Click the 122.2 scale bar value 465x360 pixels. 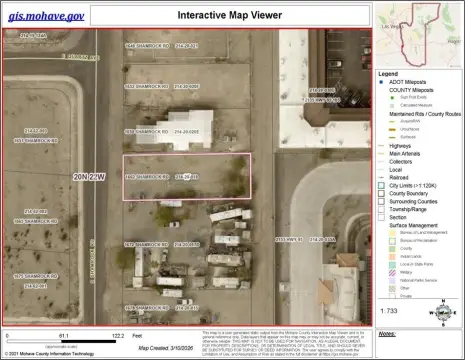point(118,336)
